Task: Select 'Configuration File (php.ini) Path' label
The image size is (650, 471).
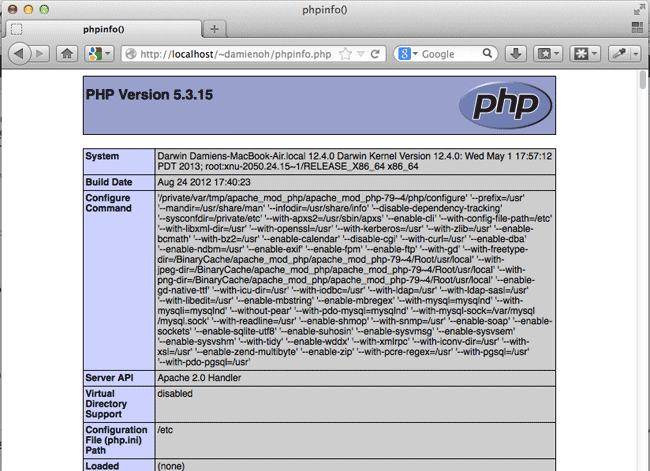Action: (116, 440)
